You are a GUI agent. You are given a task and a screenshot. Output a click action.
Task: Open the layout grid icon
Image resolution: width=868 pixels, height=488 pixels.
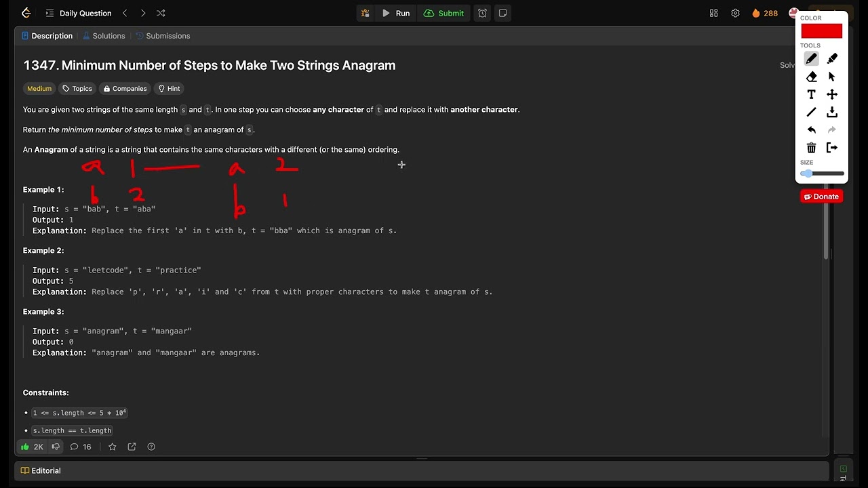[713, 13]
